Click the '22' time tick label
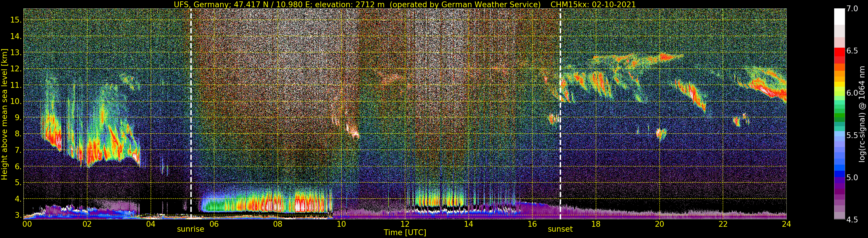Image resolution: width=868 pixels, height=238 pixels. pyautogui.click(x=723, y=224)
